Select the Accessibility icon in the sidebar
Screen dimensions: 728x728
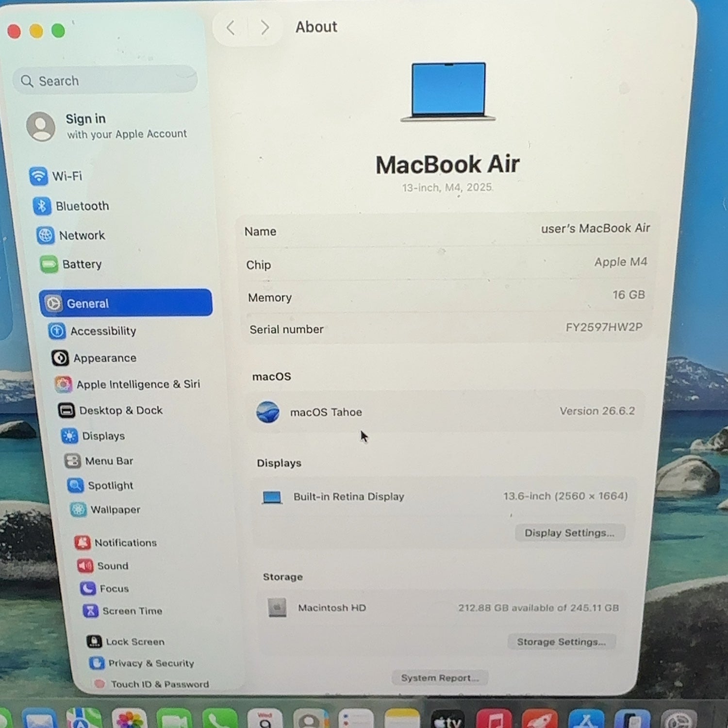click(57, 331)
